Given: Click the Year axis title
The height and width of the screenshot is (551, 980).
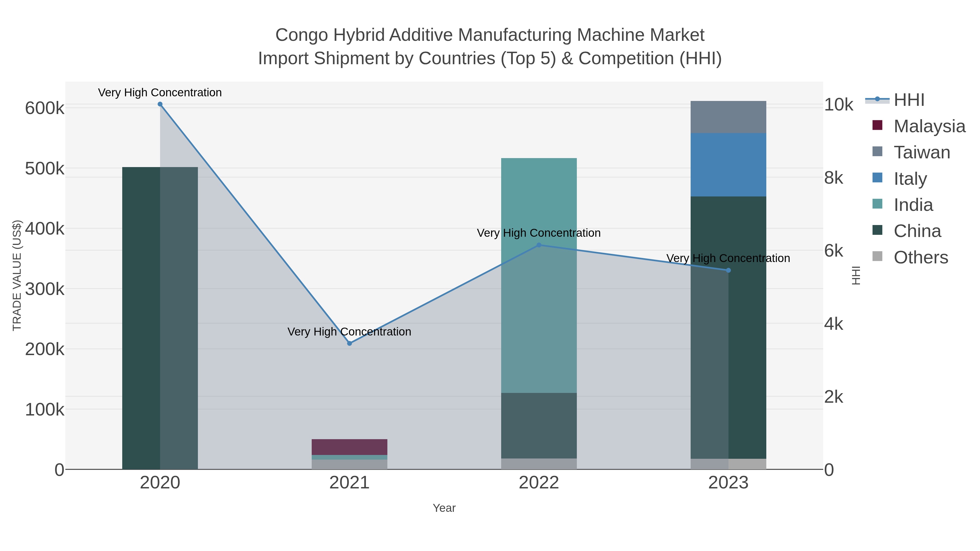Looking at the screenshot, I should [444, 508].
